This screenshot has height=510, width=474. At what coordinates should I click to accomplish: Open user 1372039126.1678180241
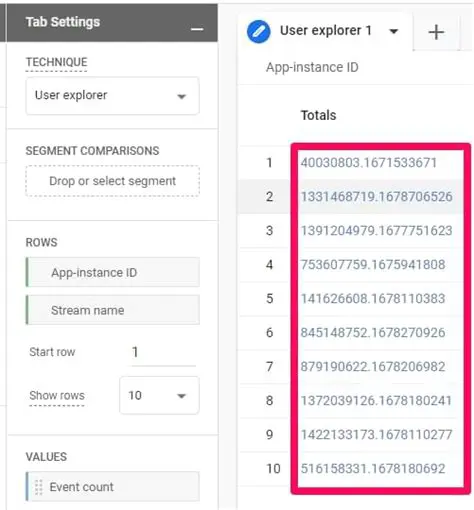[x=376, y=400]
